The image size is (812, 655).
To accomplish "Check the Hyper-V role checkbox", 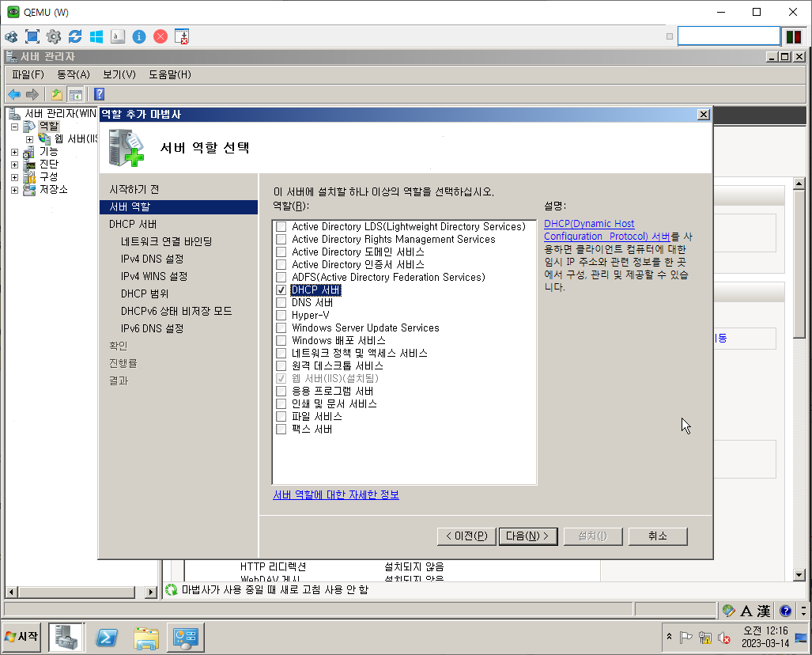I will click(281, 315).
